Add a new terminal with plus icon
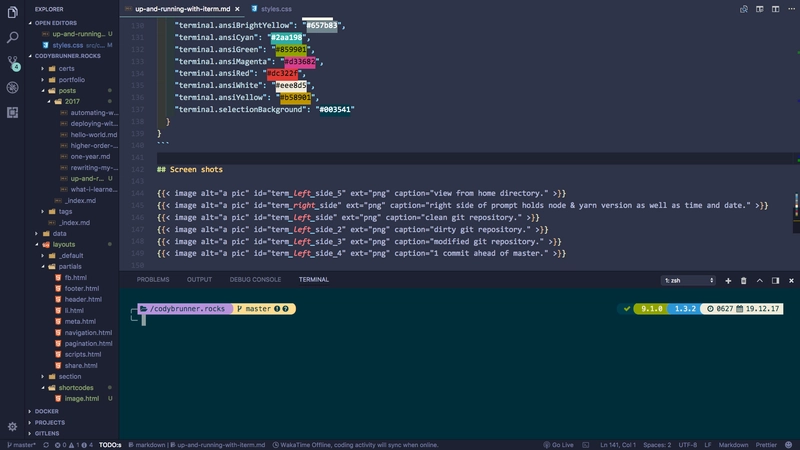 (728, 281)
